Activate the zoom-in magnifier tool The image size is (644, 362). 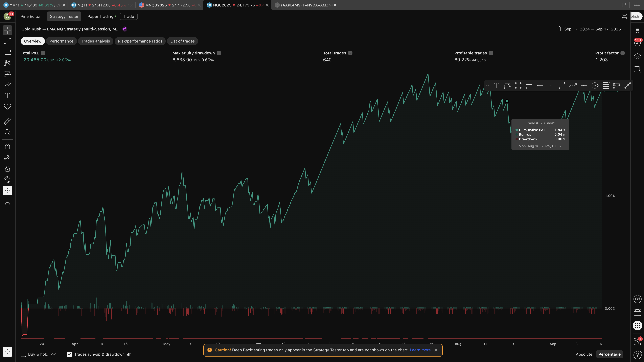point(7,132)
